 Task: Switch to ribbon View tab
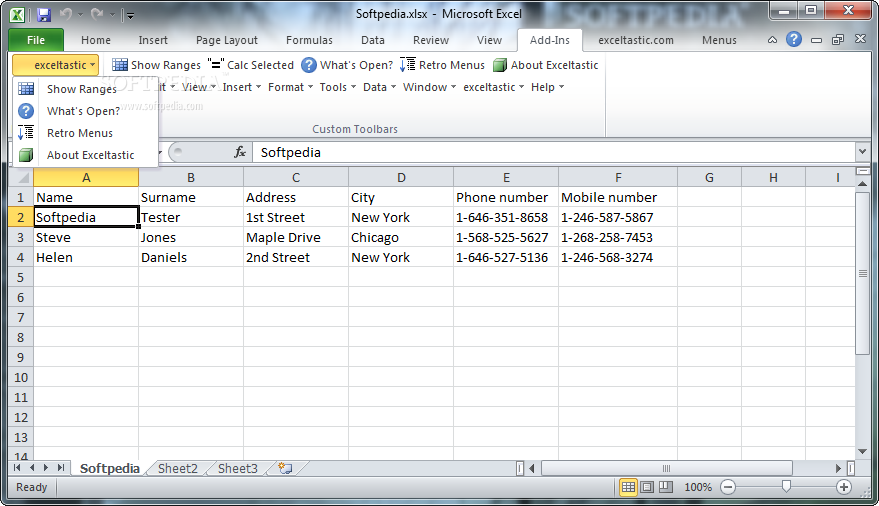click(x=489, y=40)
